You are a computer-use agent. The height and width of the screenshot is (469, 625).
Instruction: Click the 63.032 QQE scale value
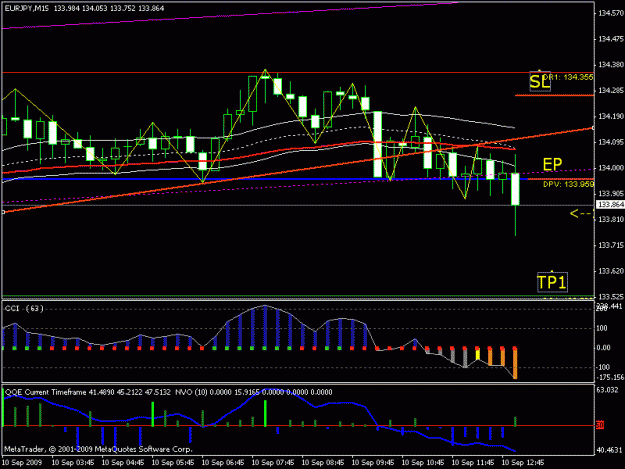(607, 390)
